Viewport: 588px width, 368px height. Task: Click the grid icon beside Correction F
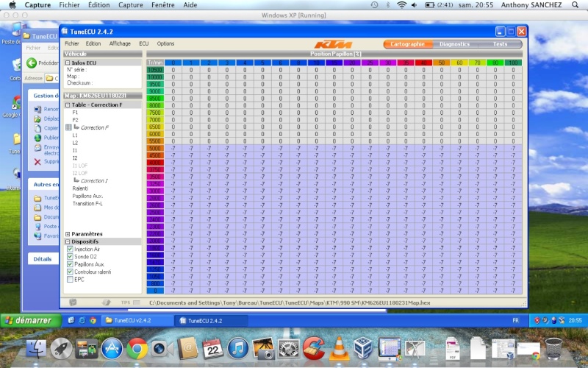[68, 127]
